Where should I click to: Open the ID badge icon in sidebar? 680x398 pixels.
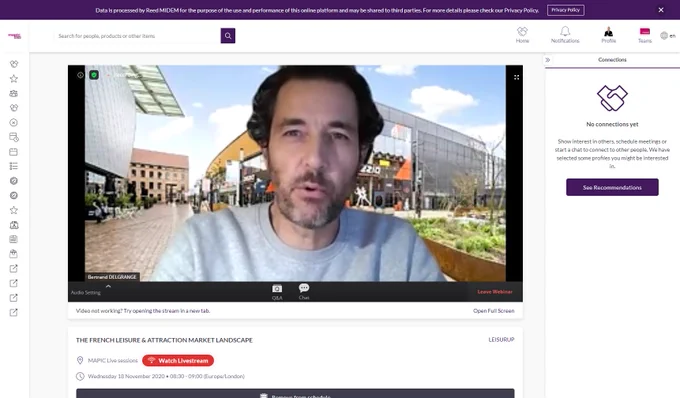(x=14, y=225)
